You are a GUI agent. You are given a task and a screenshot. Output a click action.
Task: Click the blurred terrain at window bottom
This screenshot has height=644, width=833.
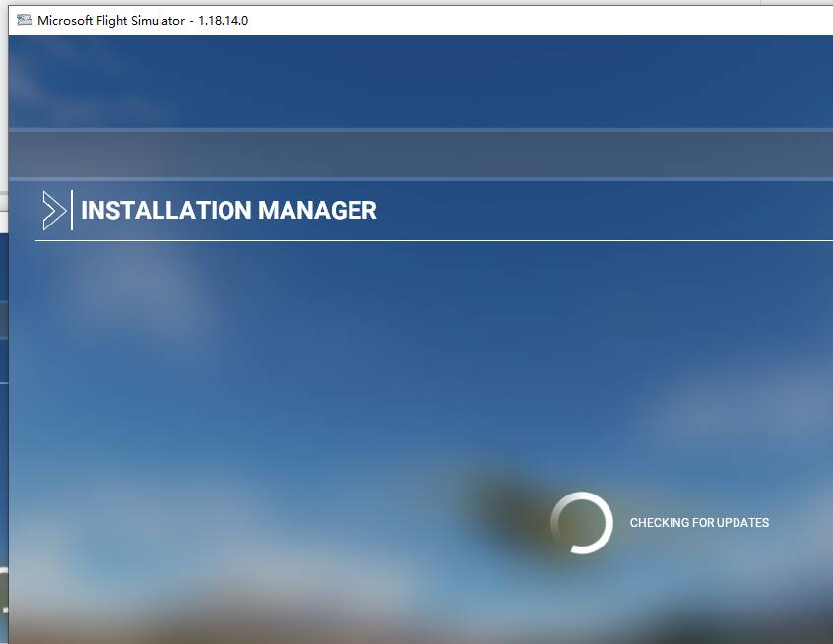coord(295,620)
